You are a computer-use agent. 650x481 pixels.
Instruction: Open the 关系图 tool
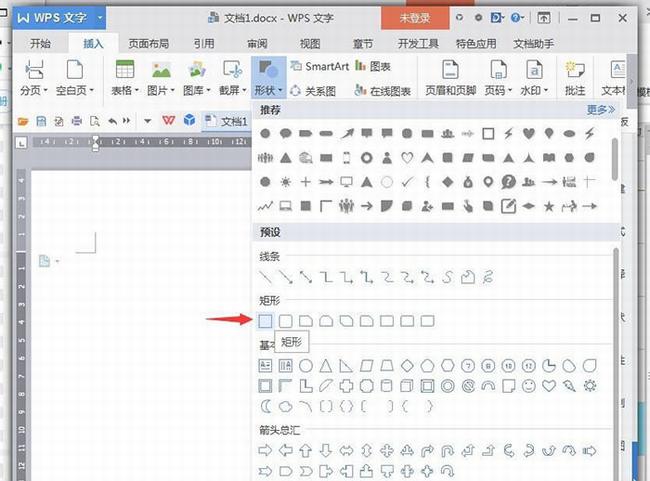tap(313, 90)
